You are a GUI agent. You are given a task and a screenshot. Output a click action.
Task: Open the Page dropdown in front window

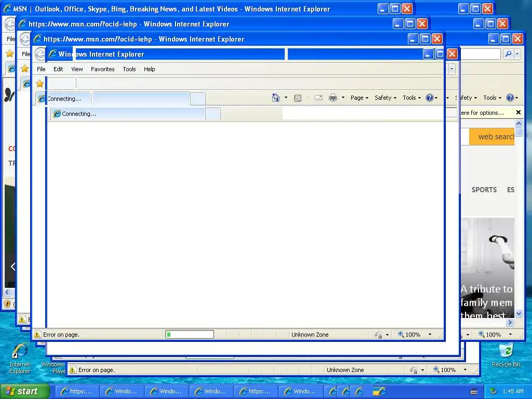pyautogui.click(x=360, y=98)
